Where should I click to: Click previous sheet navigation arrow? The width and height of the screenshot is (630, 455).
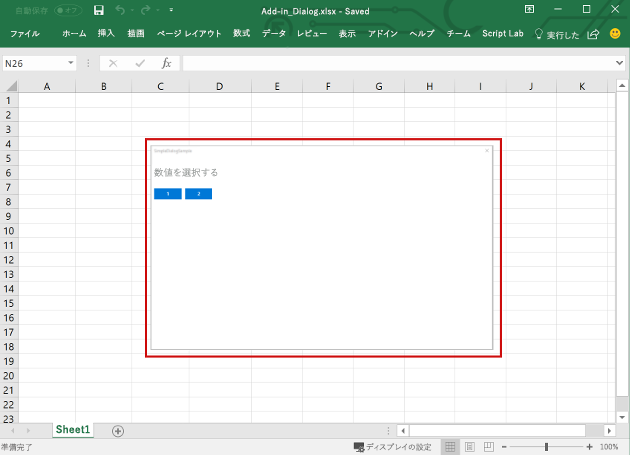(12, 430)
